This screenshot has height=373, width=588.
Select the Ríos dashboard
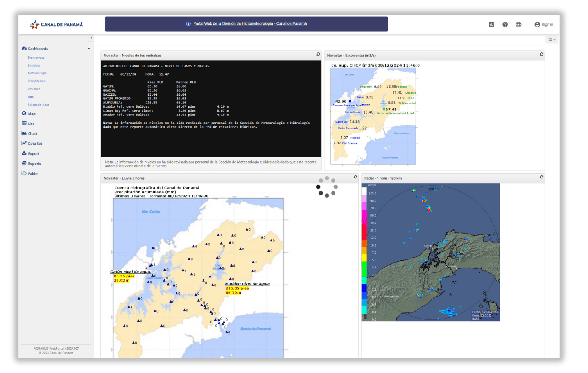[x=30, y=97]
